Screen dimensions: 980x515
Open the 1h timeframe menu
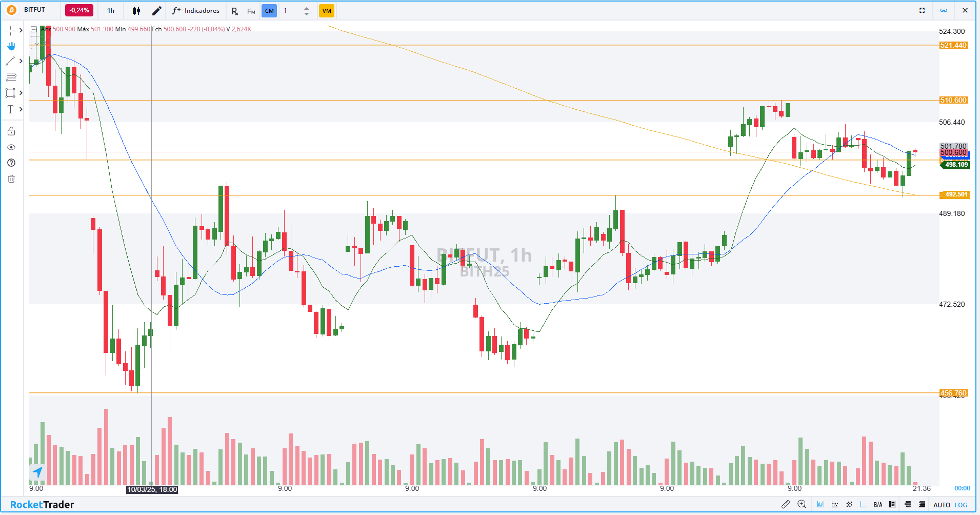tap(111, 11)
